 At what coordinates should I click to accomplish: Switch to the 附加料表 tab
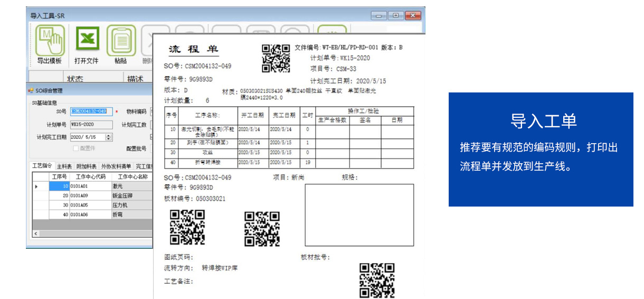click(x=86, y=166)
